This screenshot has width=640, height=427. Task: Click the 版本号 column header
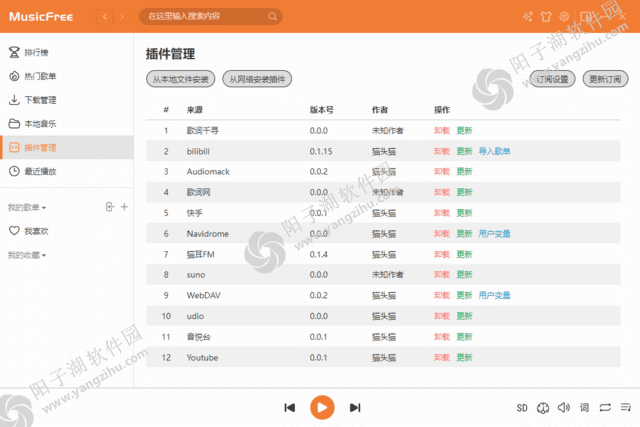[x=322, y=110]
